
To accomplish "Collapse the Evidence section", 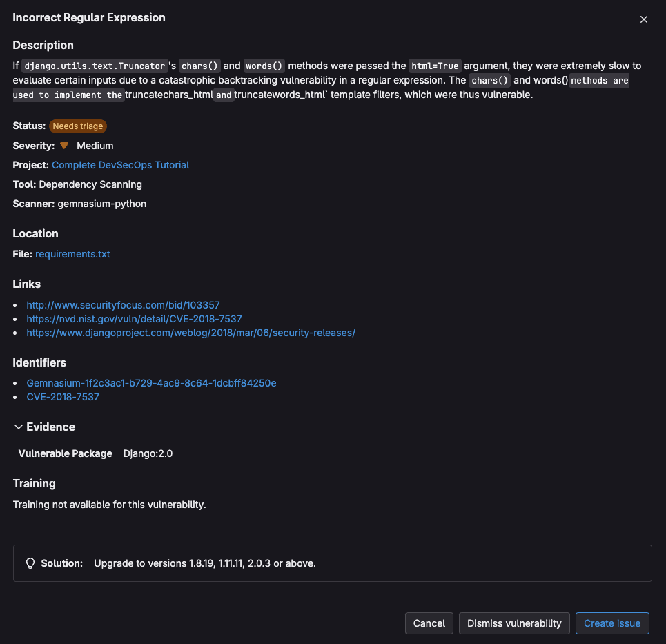I will point(19,427).
